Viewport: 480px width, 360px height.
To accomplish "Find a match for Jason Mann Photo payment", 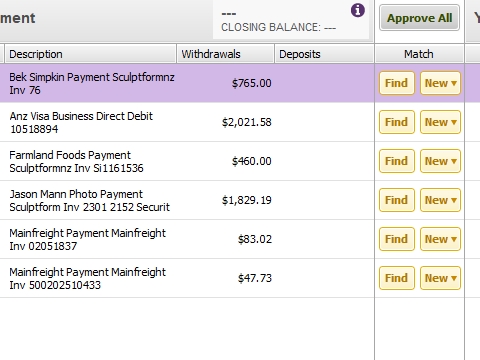I will pos(397,200).
